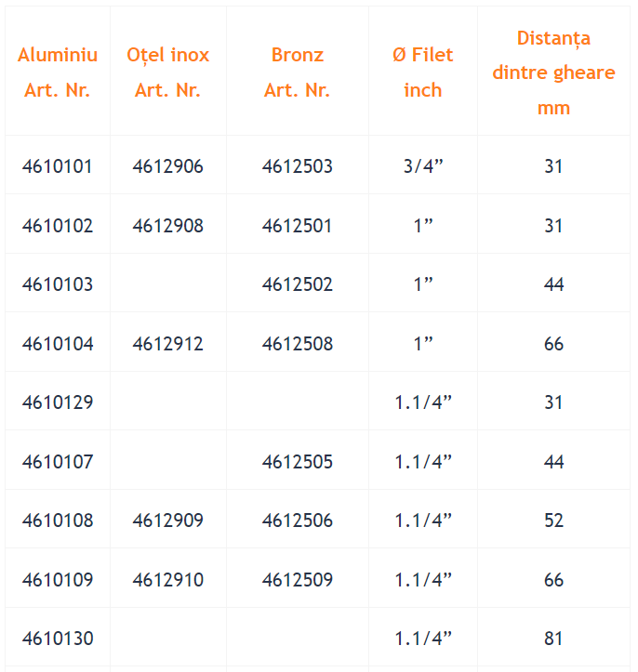Select aluminium article 4610102
Screen dimensions: 638x672
tap(58, 226)
